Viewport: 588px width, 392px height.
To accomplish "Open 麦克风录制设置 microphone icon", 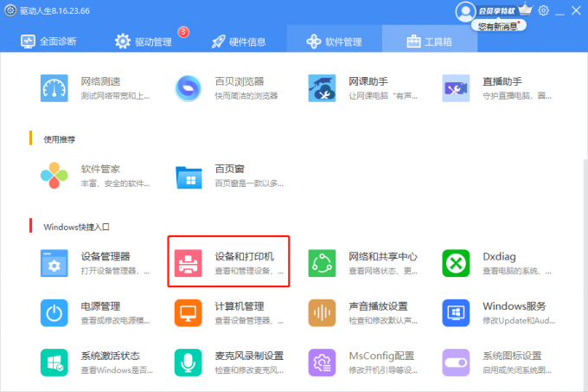I will (x=188, y=363).
